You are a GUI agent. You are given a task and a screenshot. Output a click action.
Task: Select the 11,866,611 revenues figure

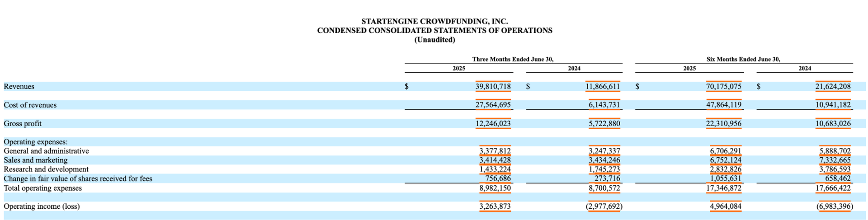(x=603, y=86)
